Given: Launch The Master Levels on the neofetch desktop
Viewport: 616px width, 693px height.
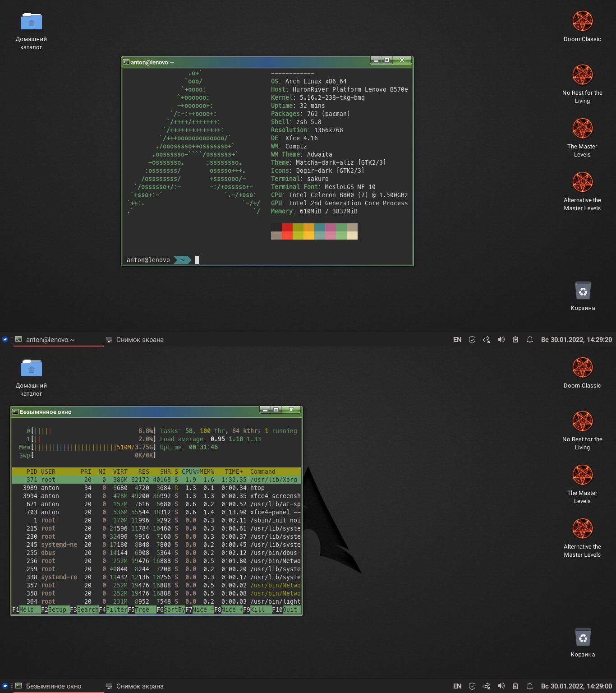Looking at the screenshot, I should pos(582,138).
